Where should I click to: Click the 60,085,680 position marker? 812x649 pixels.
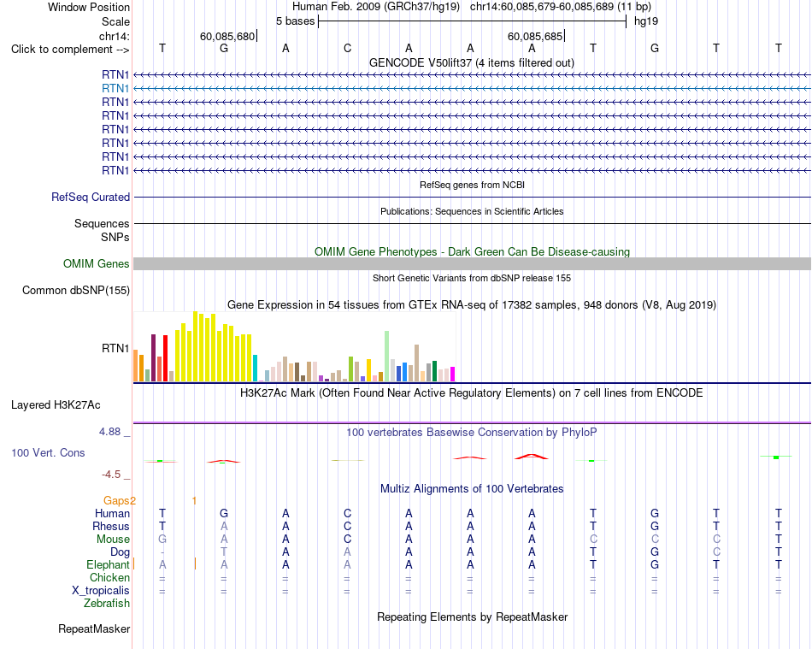(228, 36)
